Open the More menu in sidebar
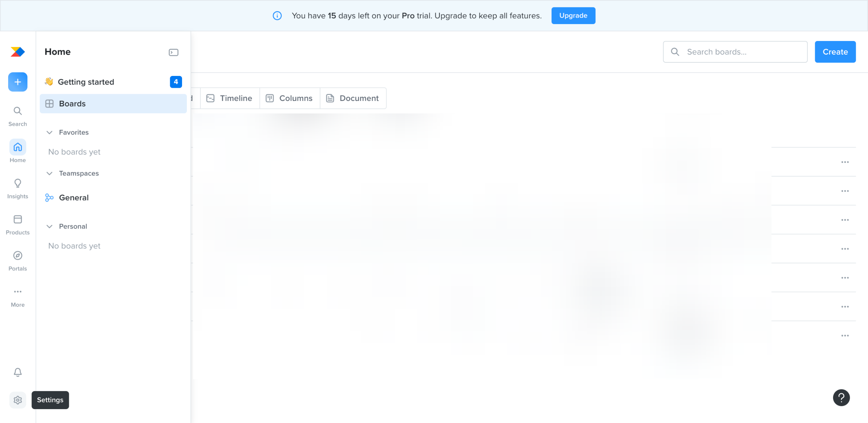The image size is (868, 423). [x=18, y=298]
